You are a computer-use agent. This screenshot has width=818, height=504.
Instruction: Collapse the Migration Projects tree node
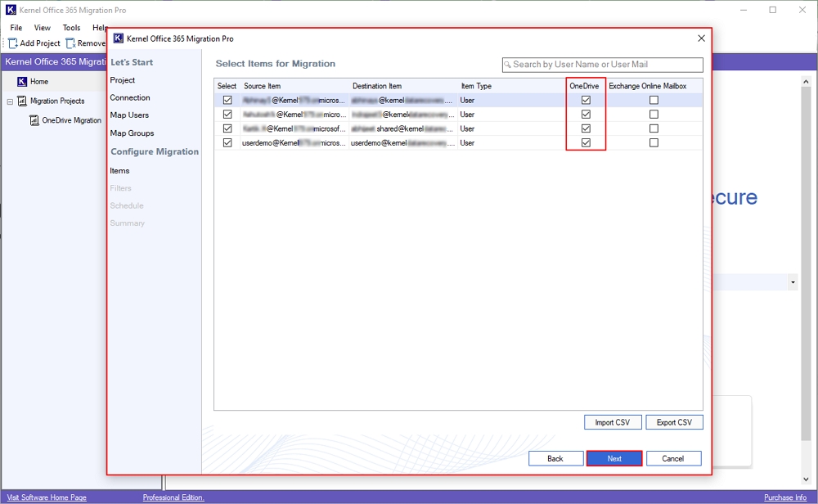10,101
